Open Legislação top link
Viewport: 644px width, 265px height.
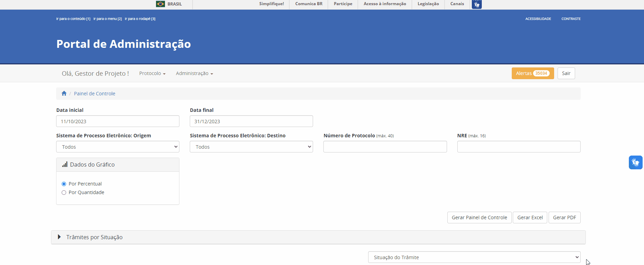click(x=428, y=4)
